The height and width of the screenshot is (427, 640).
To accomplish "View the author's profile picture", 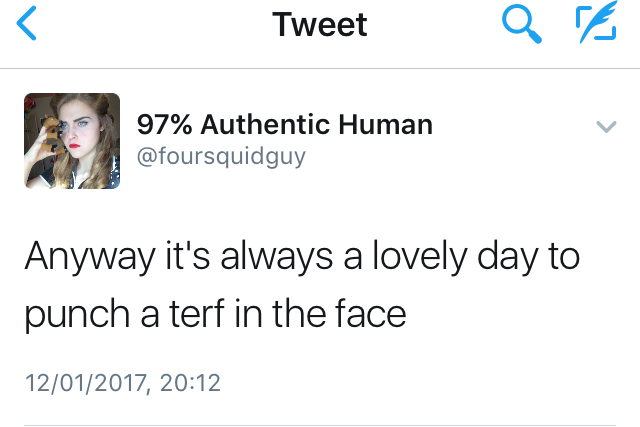I will coord(72,141).
